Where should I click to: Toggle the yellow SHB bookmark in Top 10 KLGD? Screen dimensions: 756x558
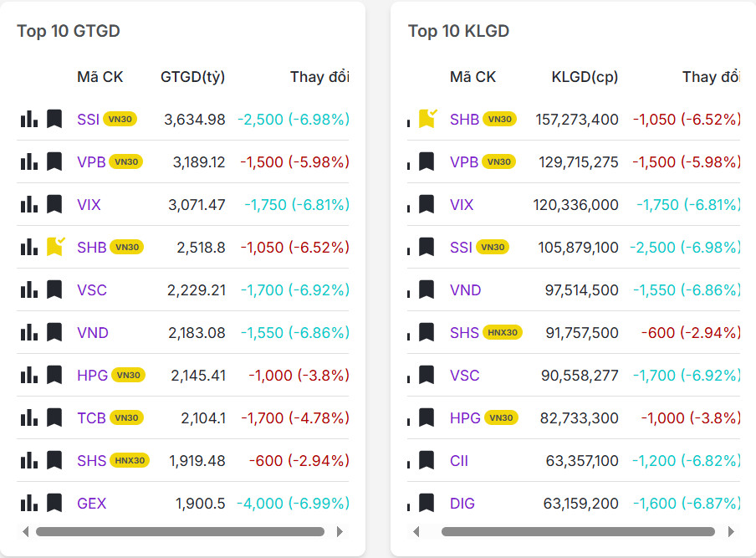tap(427, 118)
